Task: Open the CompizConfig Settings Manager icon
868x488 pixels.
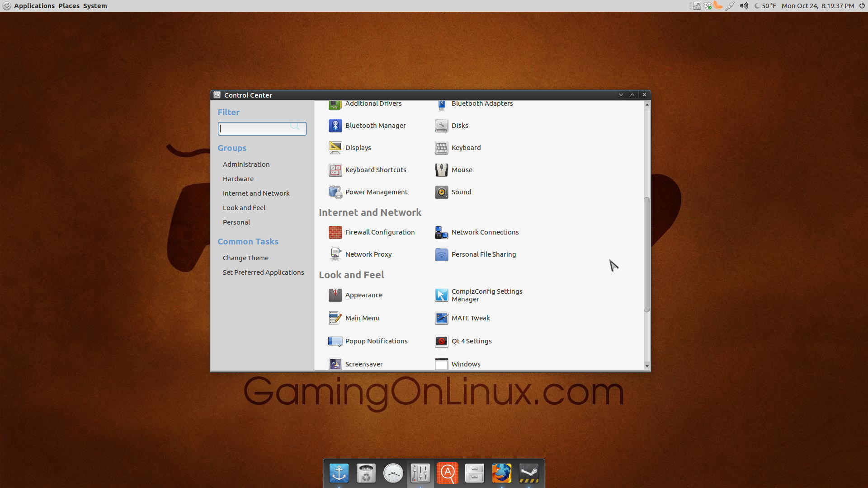Action: (441, 295)
